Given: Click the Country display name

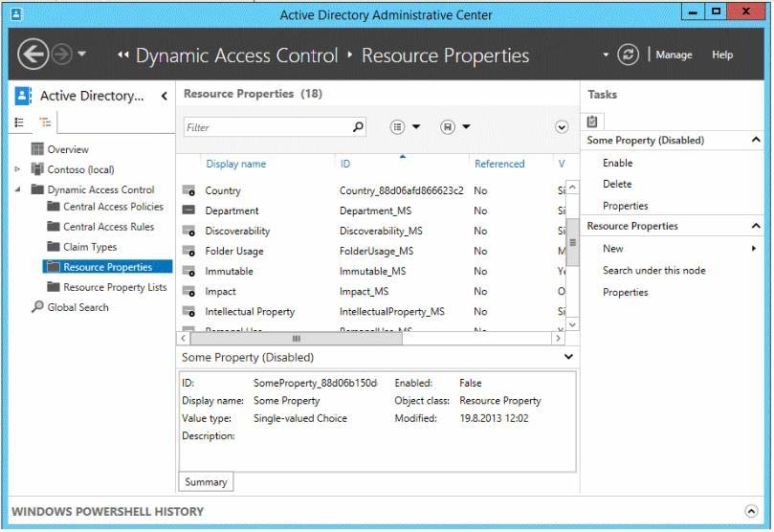Looking at the screenshot, I should (223, 190).
